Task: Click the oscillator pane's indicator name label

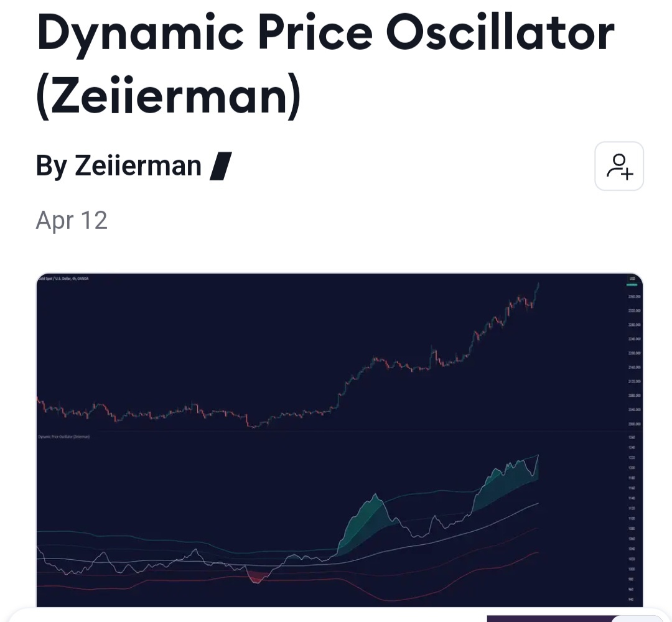Action: click(64, 437)
